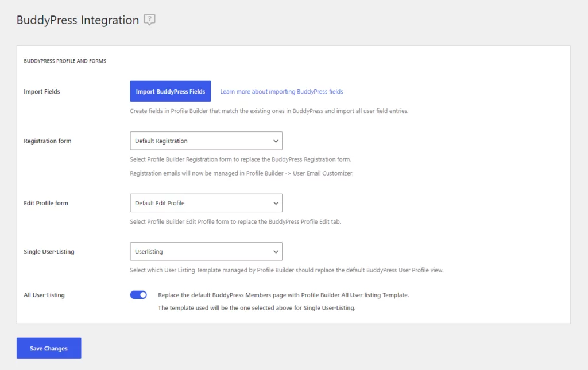Click the User Email Customizer description text
Screen dimensions: 588x370
click(x=242, y=173)
